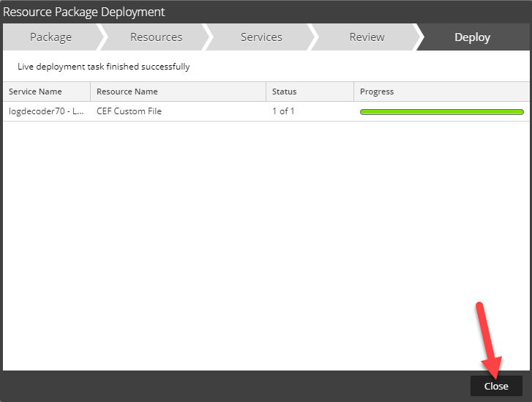Select the Progress column header
Screen dimensions: 532x402
click(377, 92)
